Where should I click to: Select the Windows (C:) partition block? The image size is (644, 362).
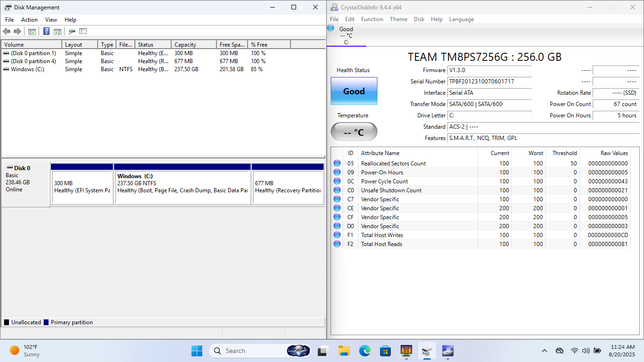tap(182, 187)
